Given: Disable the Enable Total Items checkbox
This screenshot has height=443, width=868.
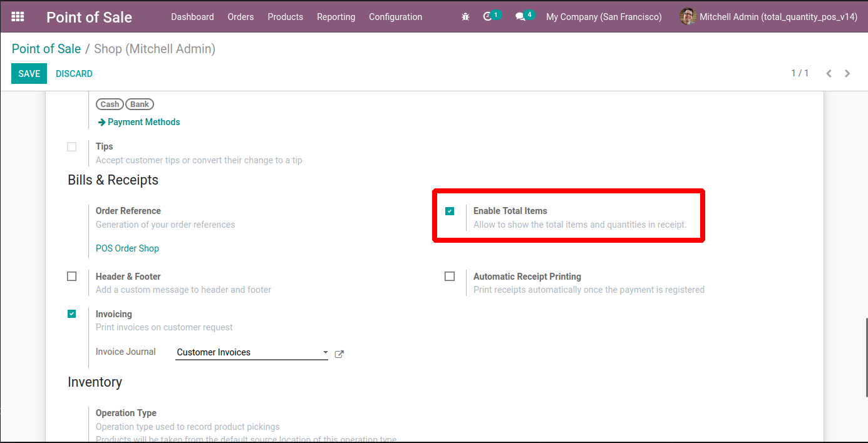Looking at the screenshot, I should coord(450,211).
